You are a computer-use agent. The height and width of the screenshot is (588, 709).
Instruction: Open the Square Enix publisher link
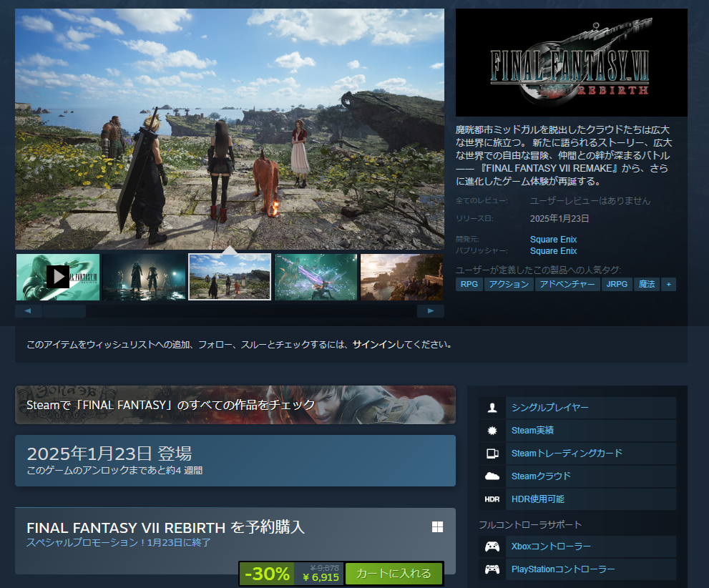click(x=553, y=251)
